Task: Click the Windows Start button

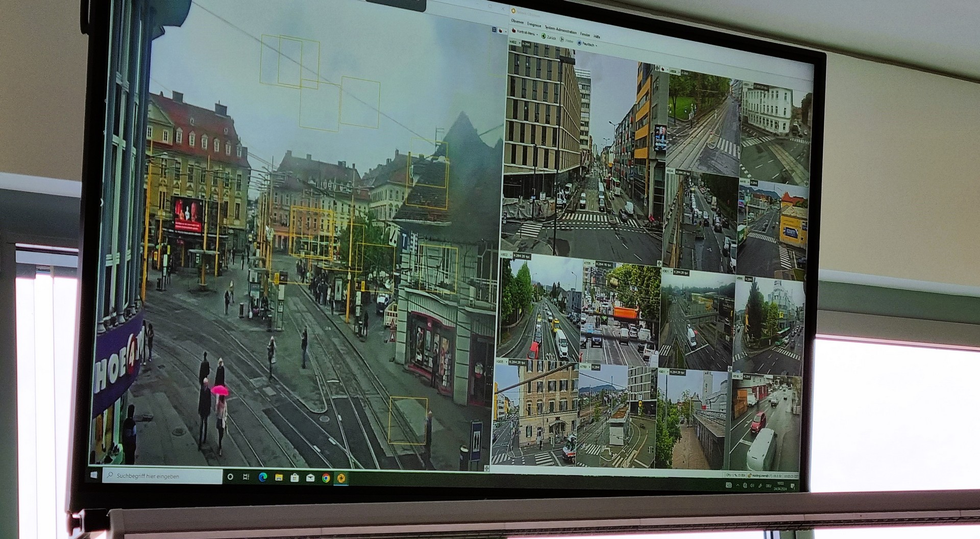Action: pos(94,475)
